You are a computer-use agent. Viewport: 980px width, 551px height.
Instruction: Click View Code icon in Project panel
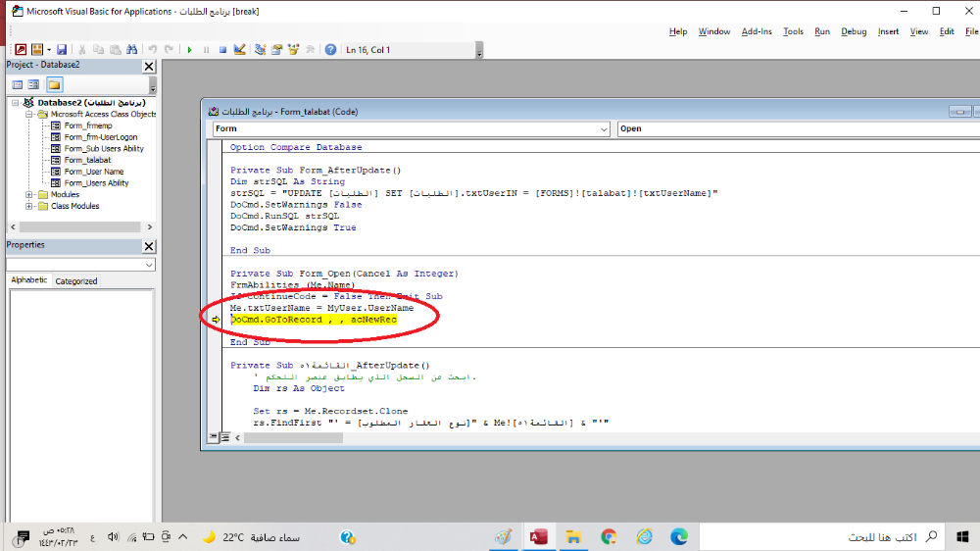(x=18, y=84)
